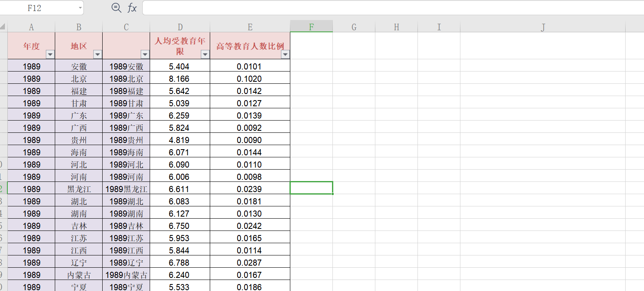This screenshot has height=291, width=644.
Task: Select the cell with value 0.0165
Action: click(250, 238)
